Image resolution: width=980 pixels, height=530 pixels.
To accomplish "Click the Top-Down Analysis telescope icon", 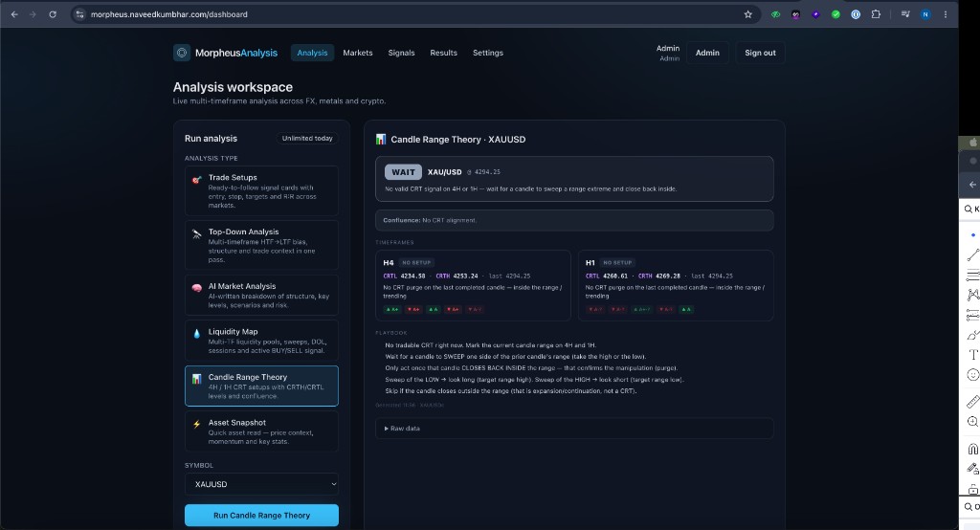I will (197, 234).
